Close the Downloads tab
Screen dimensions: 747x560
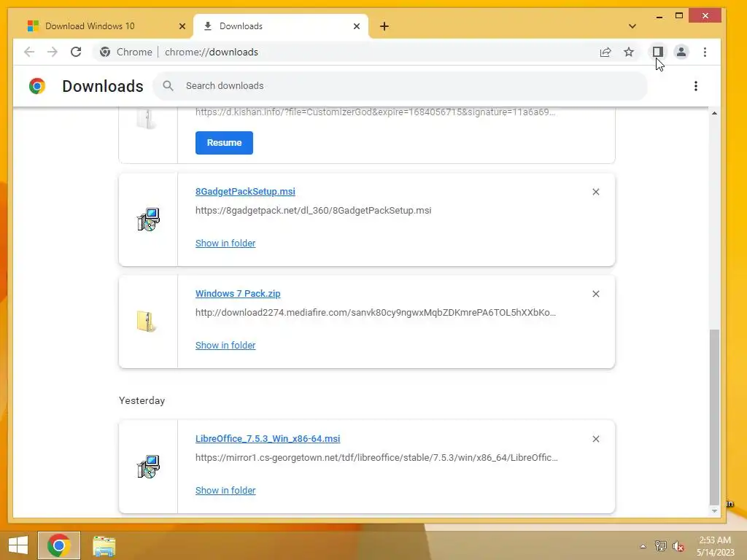356,26
